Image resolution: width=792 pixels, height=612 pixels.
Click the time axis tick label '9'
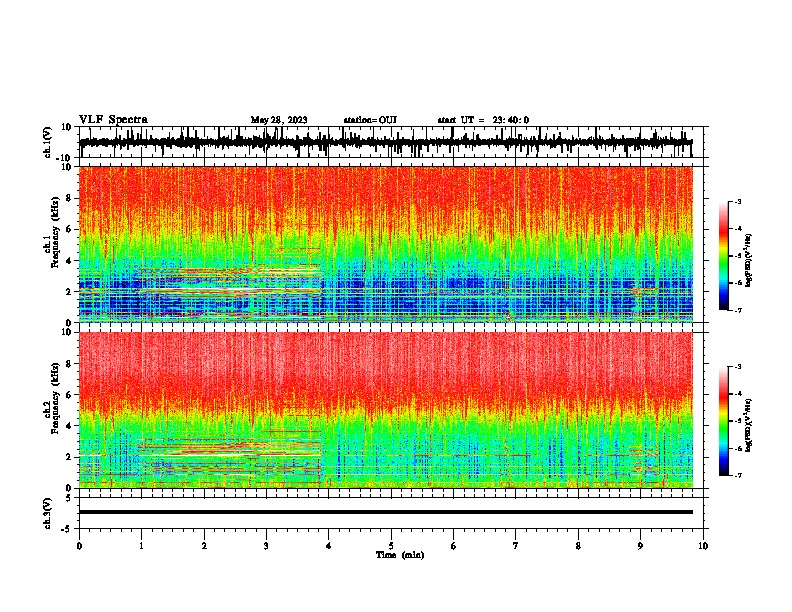pyautogui.click(x=640, y=546)
